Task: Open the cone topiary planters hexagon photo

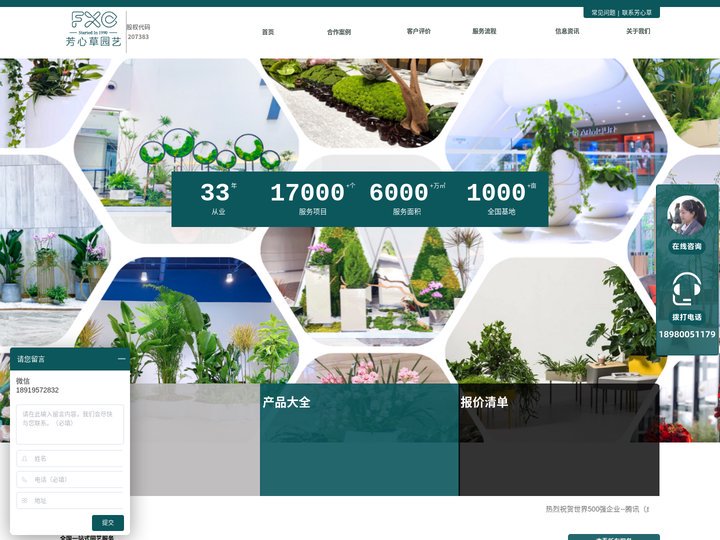Action: pyautogui.click(x=371, y=286)
